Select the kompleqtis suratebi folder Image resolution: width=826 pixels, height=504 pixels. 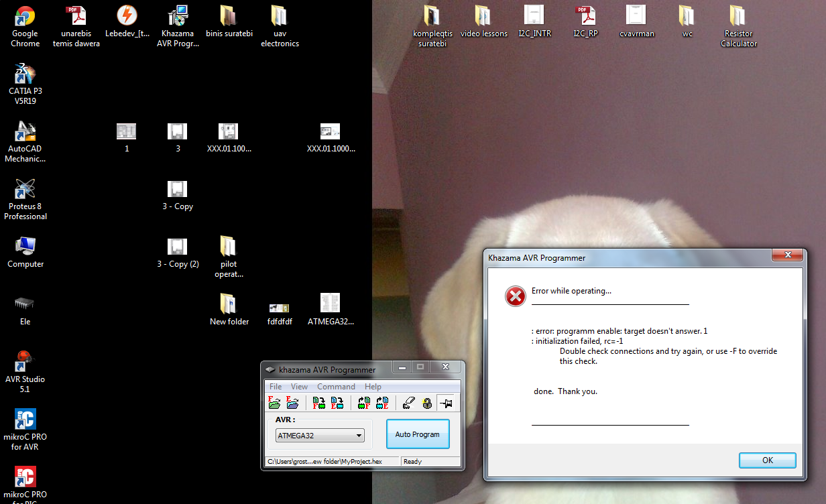432,27
